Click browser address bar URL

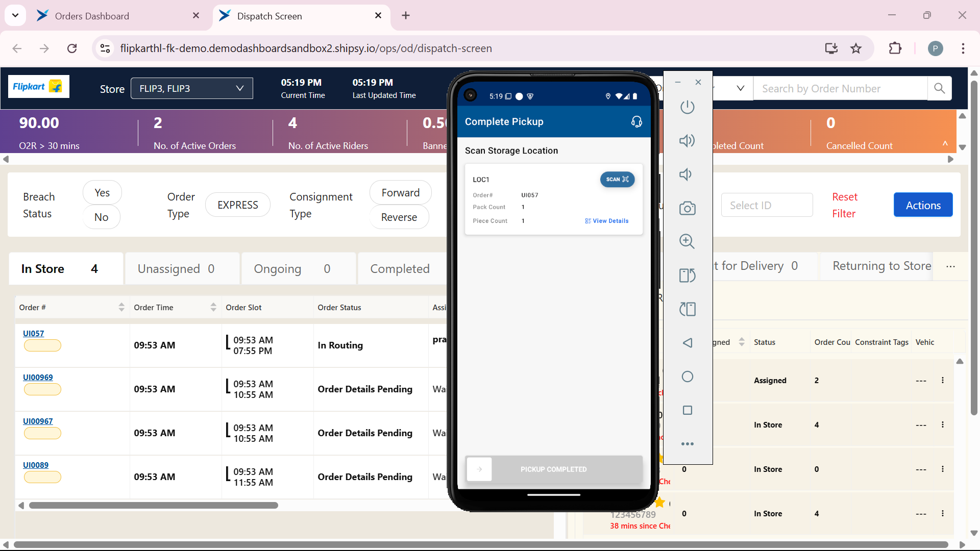(x=306, y=48)
